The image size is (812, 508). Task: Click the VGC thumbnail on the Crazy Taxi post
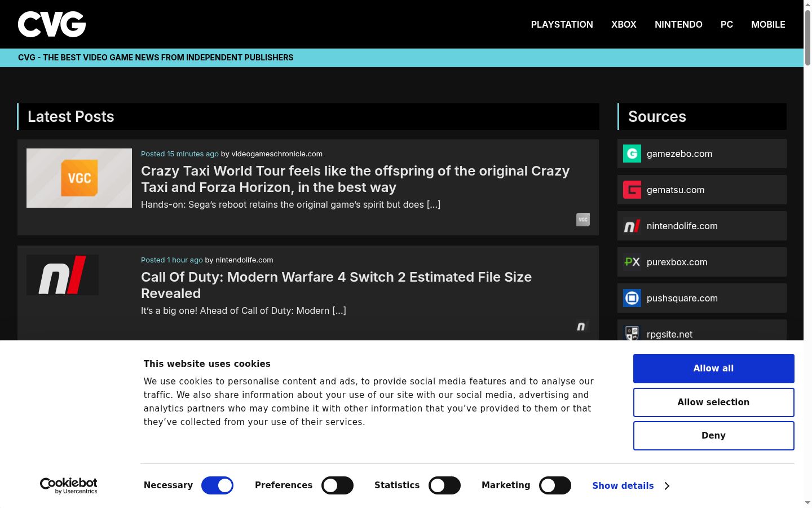point(79,178)
